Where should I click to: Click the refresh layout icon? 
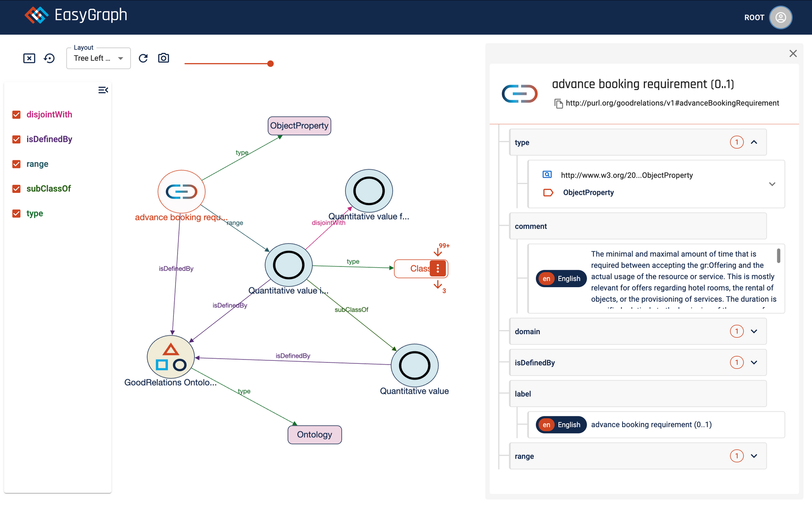pyautogui.click(x=143, y=58)
